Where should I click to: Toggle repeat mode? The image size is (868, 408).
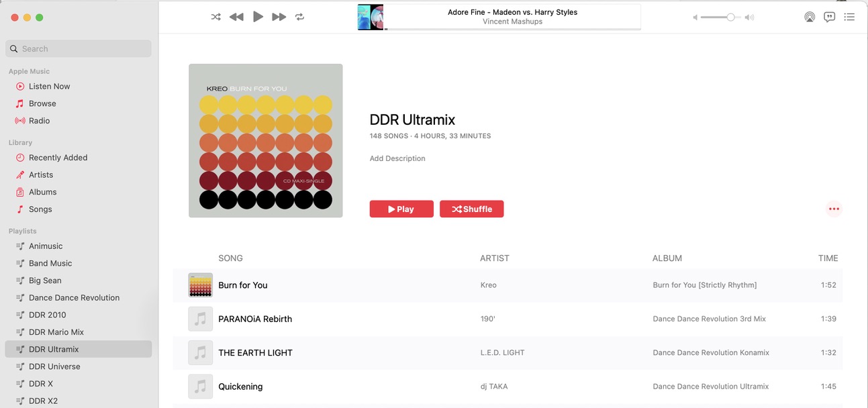(x=300, y=17)
